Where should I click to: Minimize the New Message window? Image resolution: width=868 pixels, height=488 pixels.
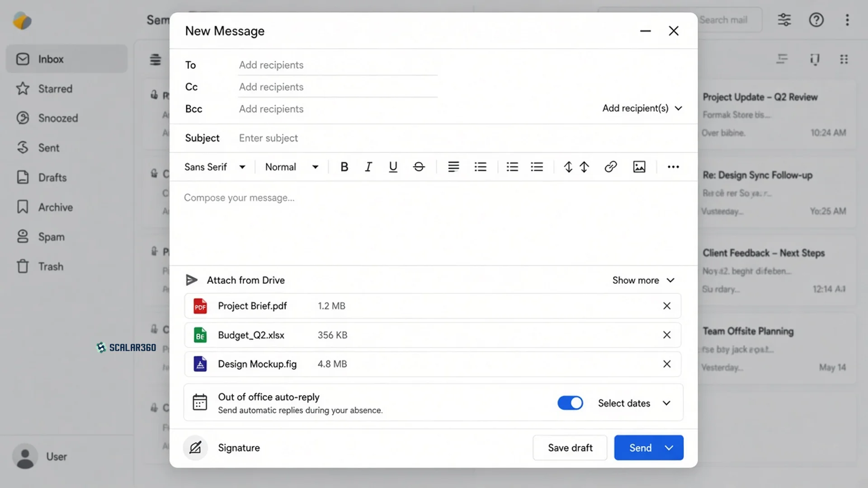[x=645, y=31]
